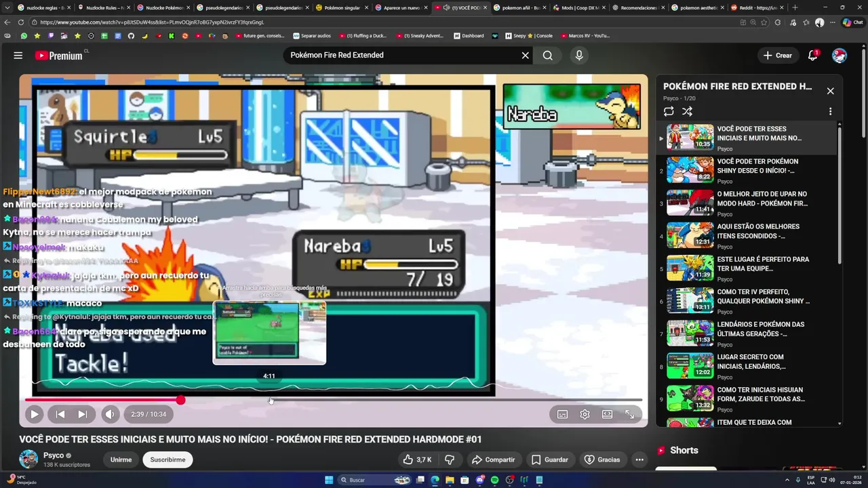Save video with Guardar button
868x488 pixels.
click(x=549, y=460)
